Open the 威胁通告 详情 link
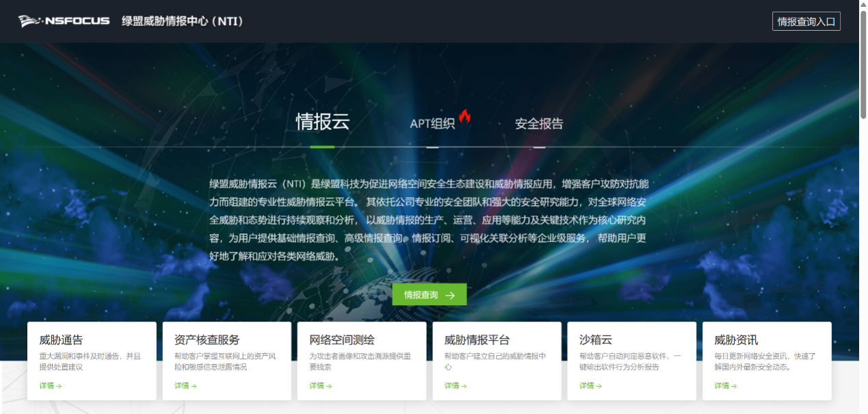This screenshot has width=868, height=414. (49, 385)
